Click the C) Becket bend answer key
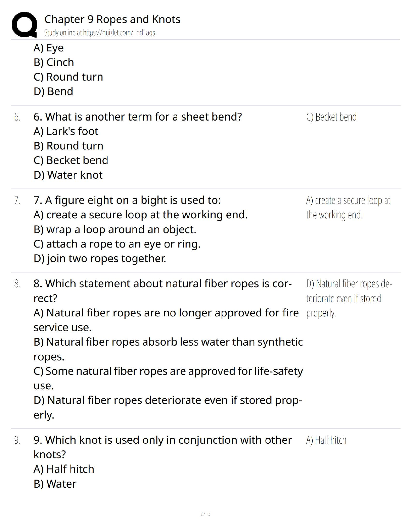The width and height of the screenshot is (411, 532). pyautogui.click(x=331, y=117)
